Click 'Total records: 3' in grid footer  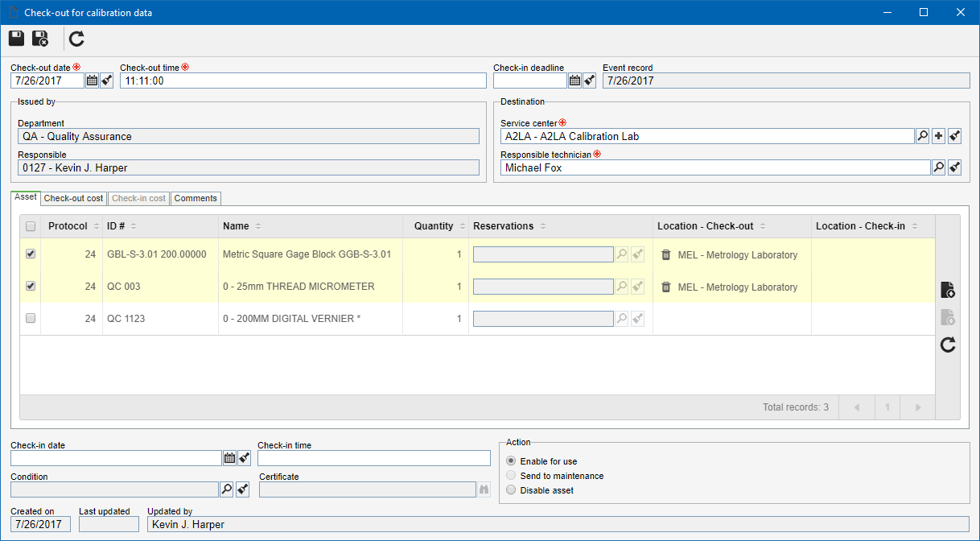795,407
